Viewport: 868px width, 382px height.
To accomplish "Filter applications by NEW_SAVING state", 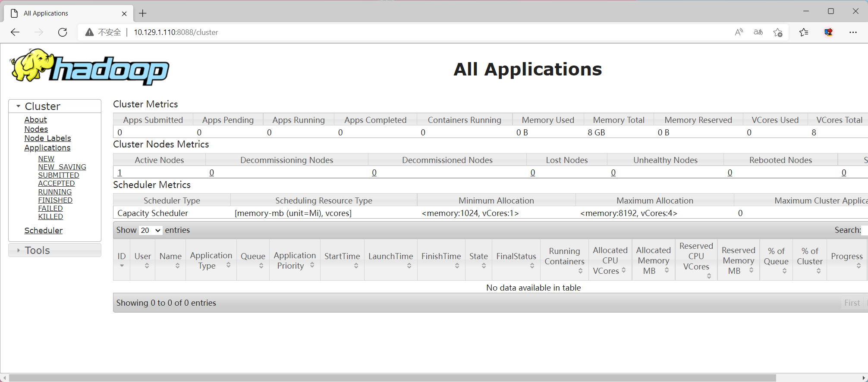I will [x=62, y=167].
